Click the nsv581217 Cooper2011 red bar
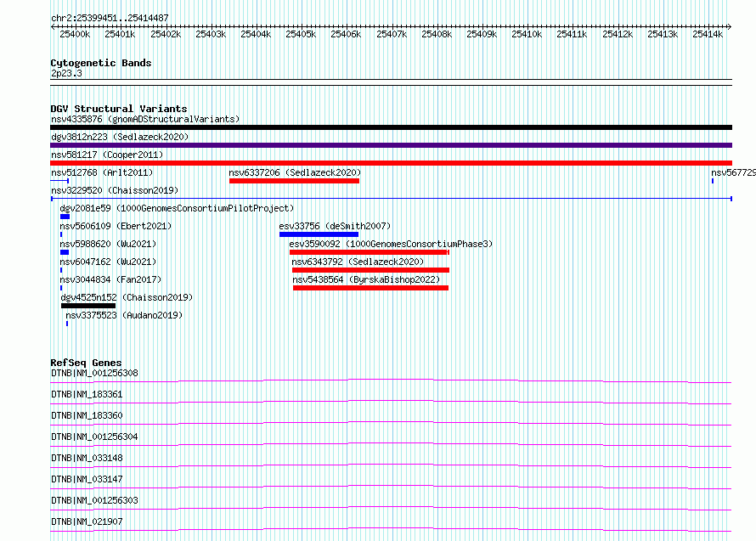 [391, 163]
